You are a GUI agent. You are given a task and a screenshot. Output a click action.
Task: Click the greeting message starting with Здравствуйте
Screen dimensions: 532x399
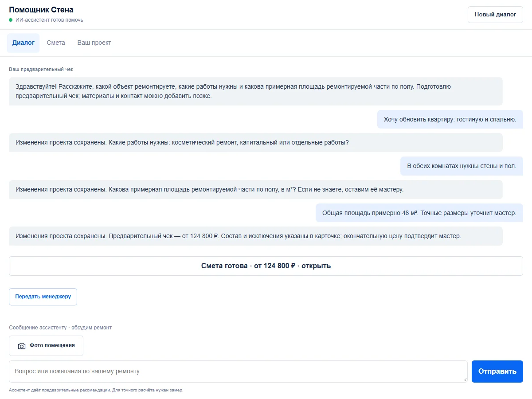[256, 91]
